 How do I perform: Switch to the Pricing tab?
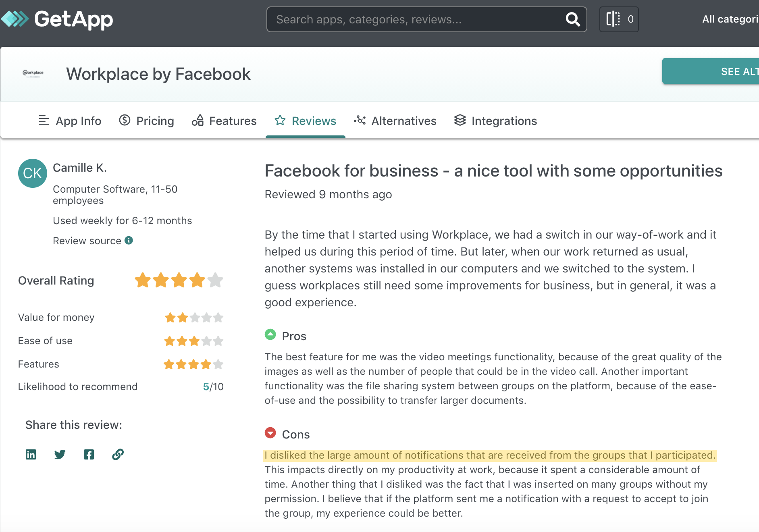pyautogui.click(x=147, y=121)
